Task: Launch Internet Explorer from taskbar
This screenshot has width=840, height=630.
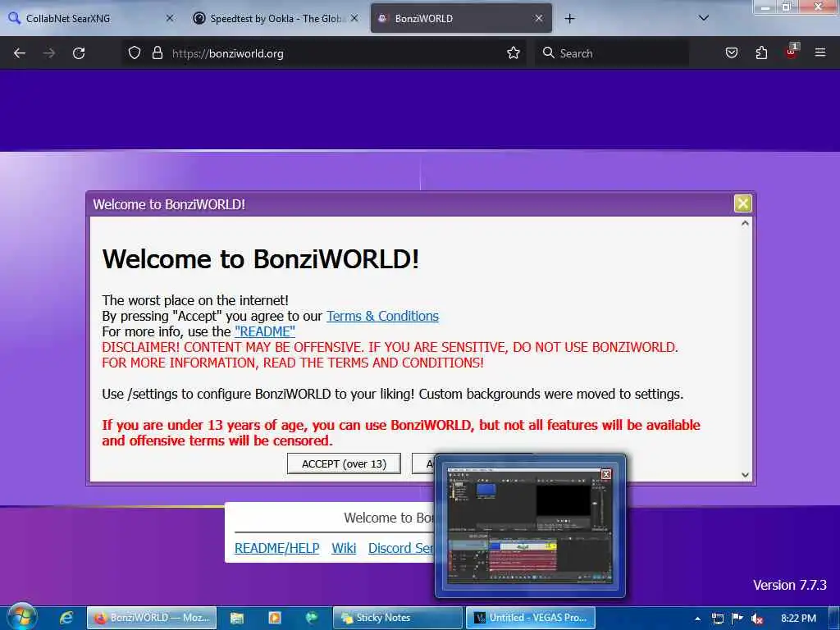Action: pos(66,618)
